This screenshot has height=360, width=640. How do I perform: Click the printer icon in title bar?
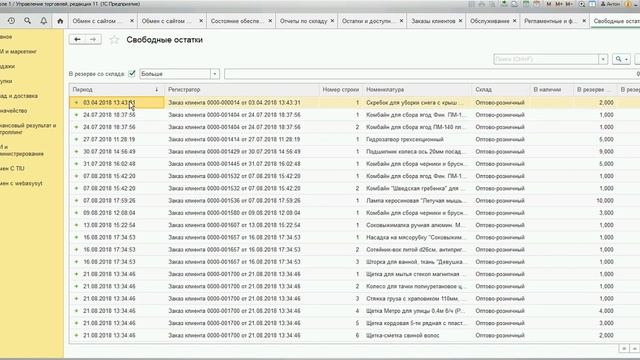[482, 4]
